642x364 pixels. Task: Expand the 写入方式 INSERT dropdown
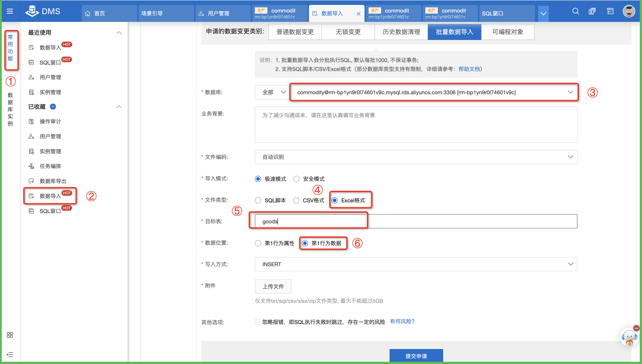(x=416, y=264)
